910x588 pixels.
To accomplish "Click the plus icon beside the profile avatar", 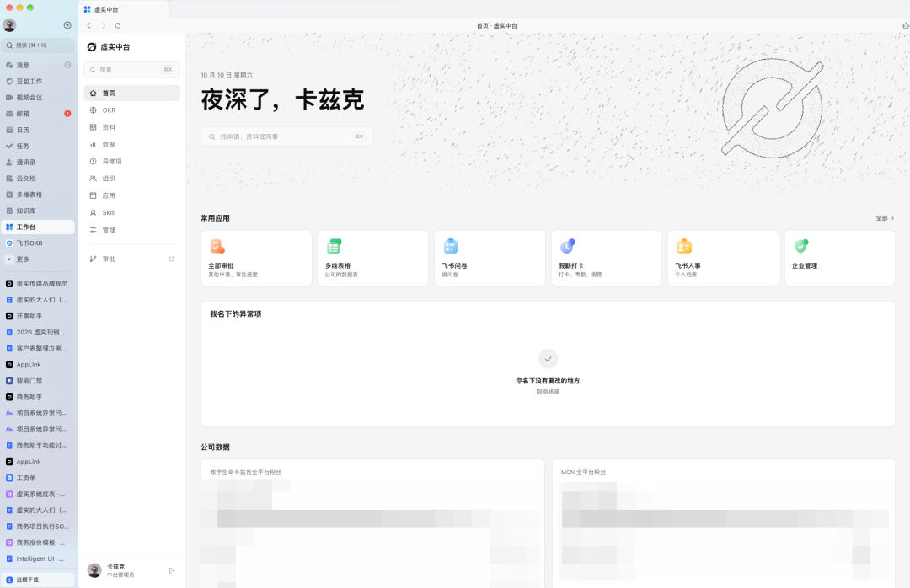I will pos(67,25).
